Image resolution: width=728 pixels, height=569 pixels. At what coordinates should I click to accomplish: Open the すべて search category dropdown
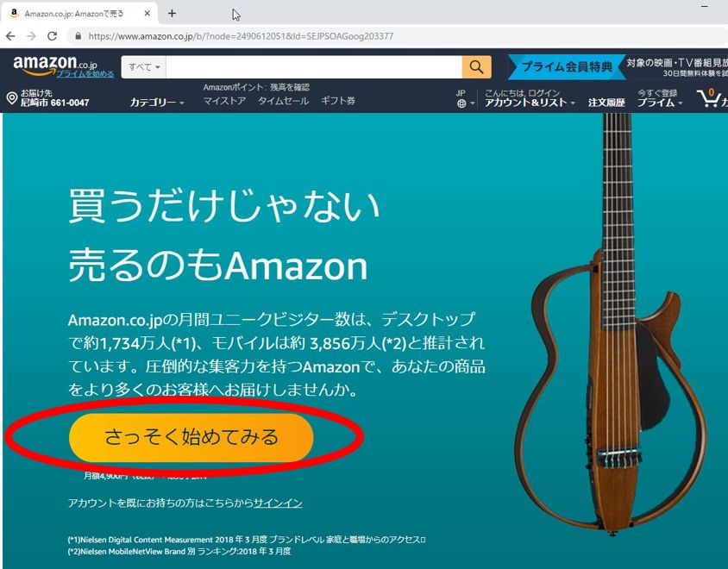(x=144, y=67)
